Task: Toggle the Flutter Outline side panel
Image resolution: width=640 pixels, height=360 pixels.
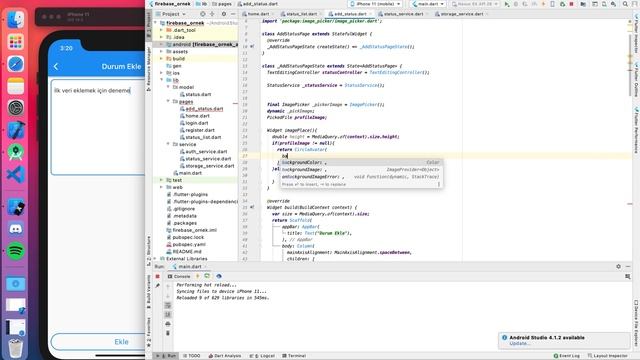Action: [636, 80]
